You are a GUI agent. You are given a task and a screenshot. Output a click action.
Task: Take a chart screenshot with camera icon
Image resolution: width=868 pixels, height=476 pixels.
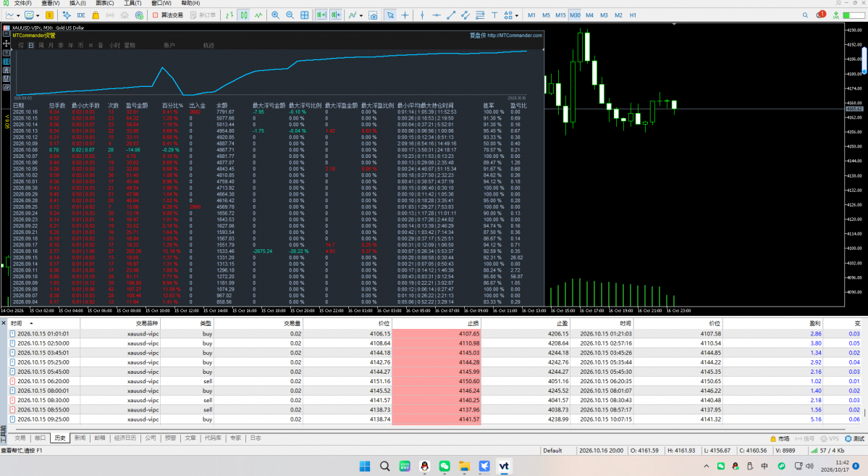[x=373, y=15]
